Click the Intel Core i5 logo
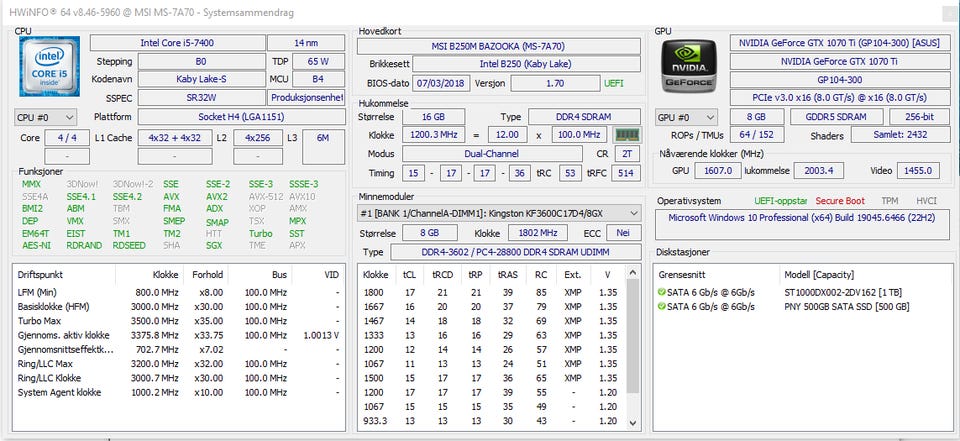960x441 pixels. coord(49,66)
